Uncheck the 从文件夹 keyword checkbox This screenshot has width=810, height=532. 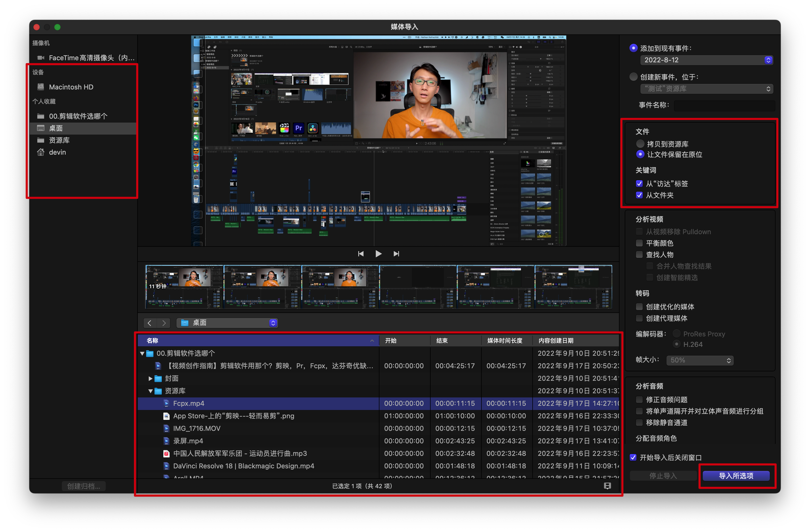[639, 195]
